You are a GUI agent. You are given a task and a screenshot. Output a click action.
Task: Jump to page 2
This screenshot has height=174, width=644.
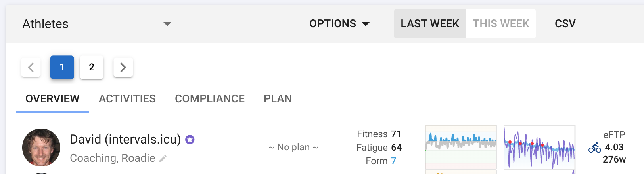92,67
